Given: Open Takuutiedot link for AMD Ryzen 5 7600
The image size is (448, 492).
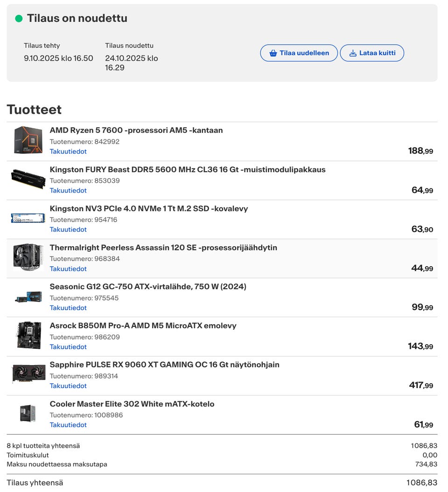Looking at the screenshot, I should (x=68, y=152).
